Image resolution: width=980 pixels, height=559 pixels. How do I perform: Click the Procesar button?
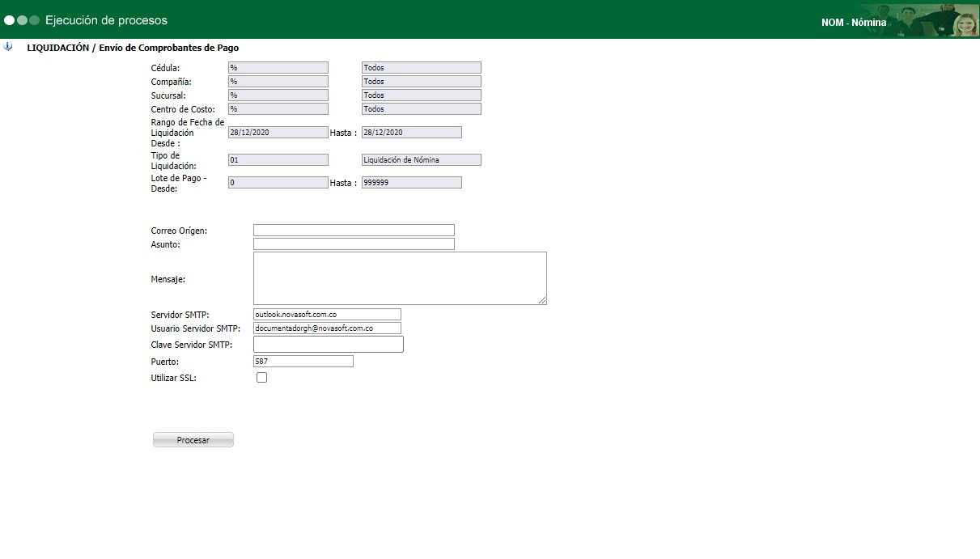click(193, 440)
